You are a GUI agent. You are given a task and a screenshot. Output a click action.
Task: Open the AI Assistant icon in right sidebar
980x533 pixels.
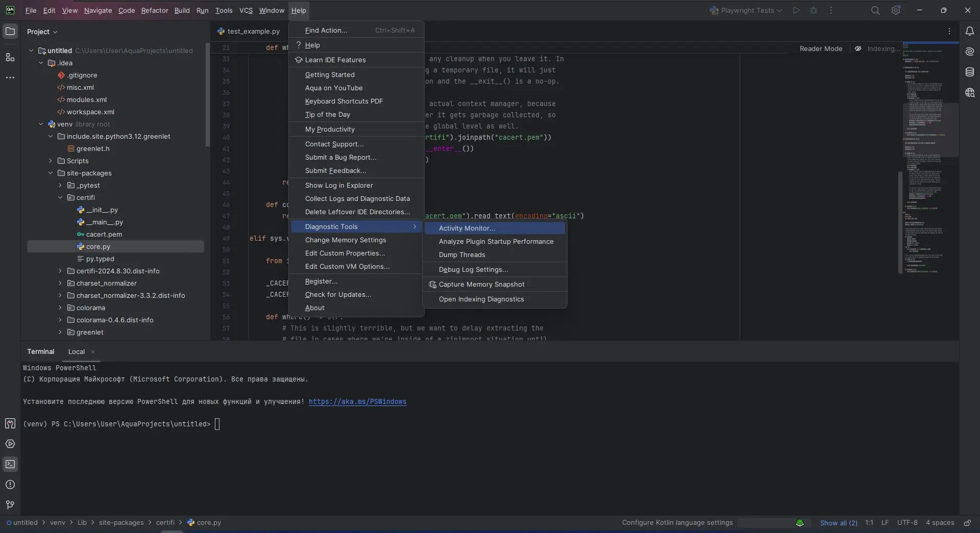pyautogui.click(x=969, y=52)
